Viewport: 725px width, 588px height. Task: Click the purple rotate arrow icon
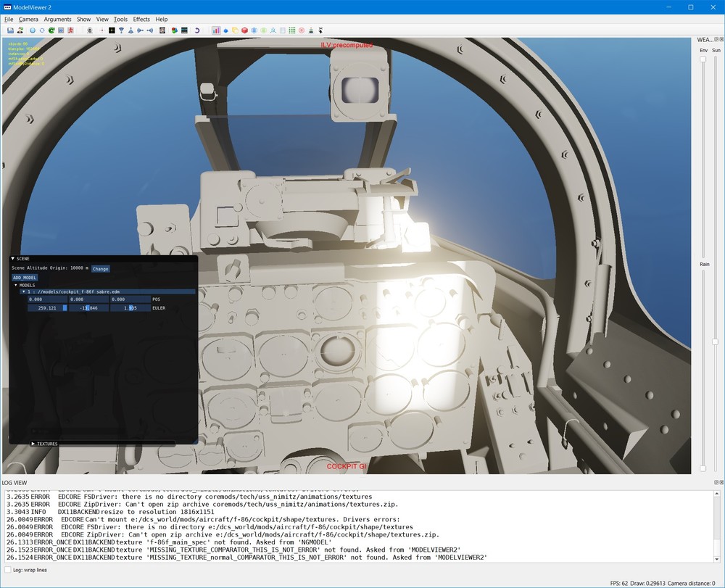click(x=197, y=30)
